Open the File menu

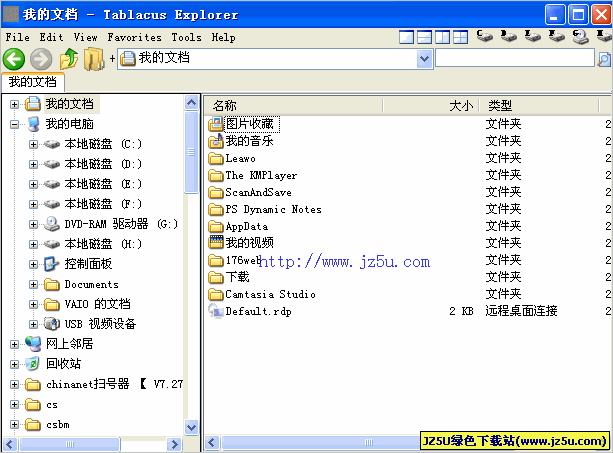18,38
